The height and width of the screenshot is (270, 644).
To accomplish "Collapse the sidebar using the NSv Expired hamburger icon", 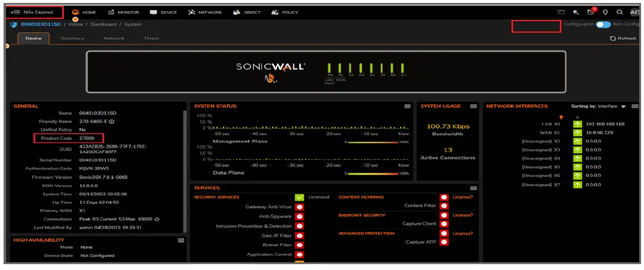I will (15, 12).
